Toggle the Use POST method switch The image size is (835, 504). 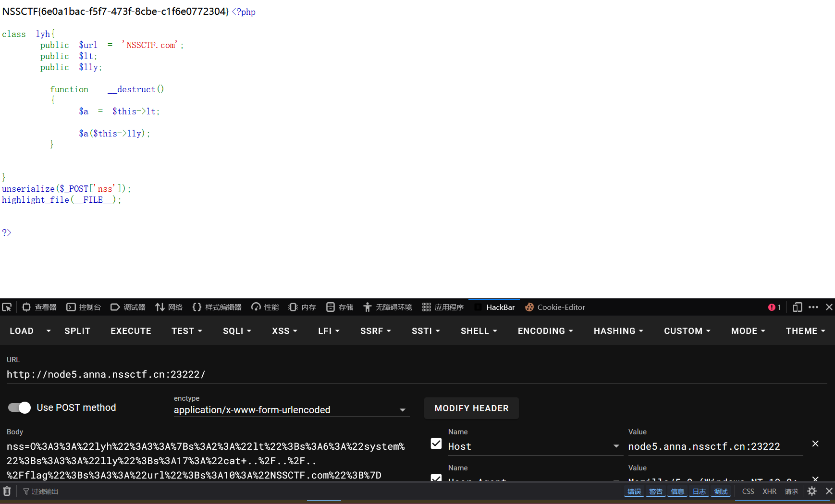(x=19, y=407)
